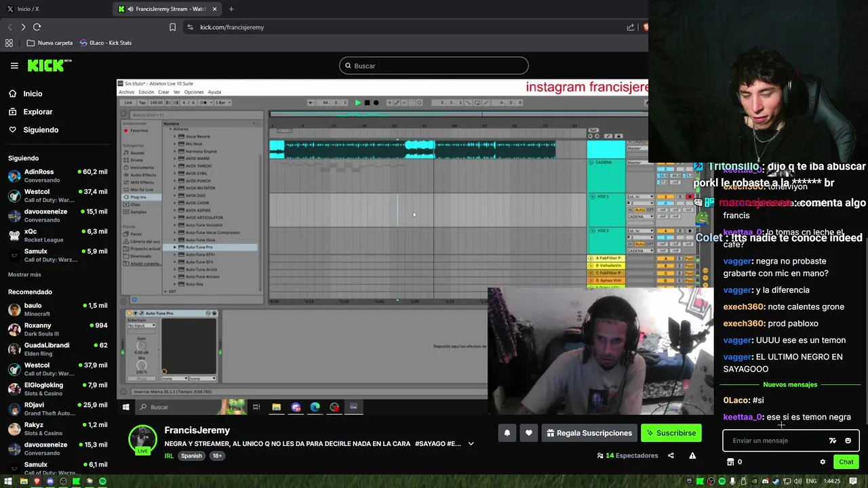Expand the Harmony Engine plugin entry

point(174,151)
